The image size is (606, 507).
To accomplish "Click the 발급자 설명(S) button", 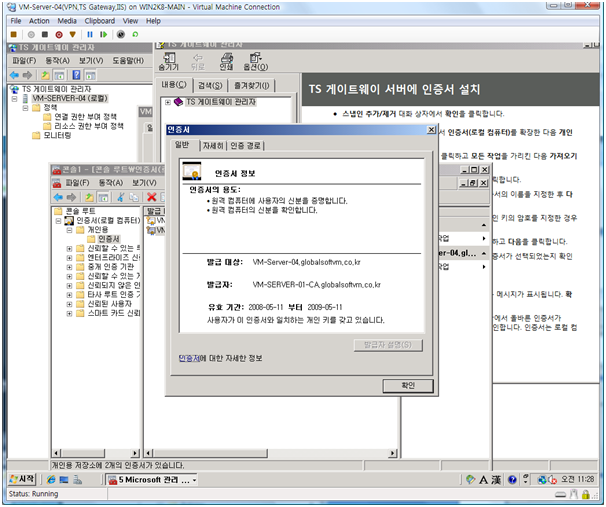I will (x=388, y=345).
